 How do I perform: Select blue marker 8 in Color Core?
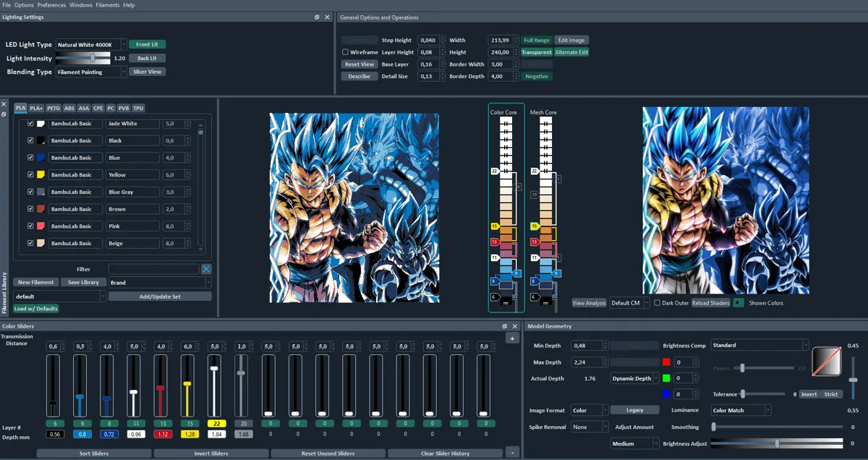point(495,281)
